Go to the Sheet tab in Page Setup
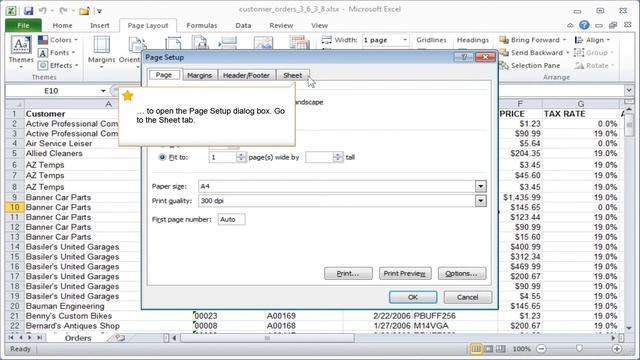Image resolution: width=640 pixels, height=360 pixels. point(292,75)
